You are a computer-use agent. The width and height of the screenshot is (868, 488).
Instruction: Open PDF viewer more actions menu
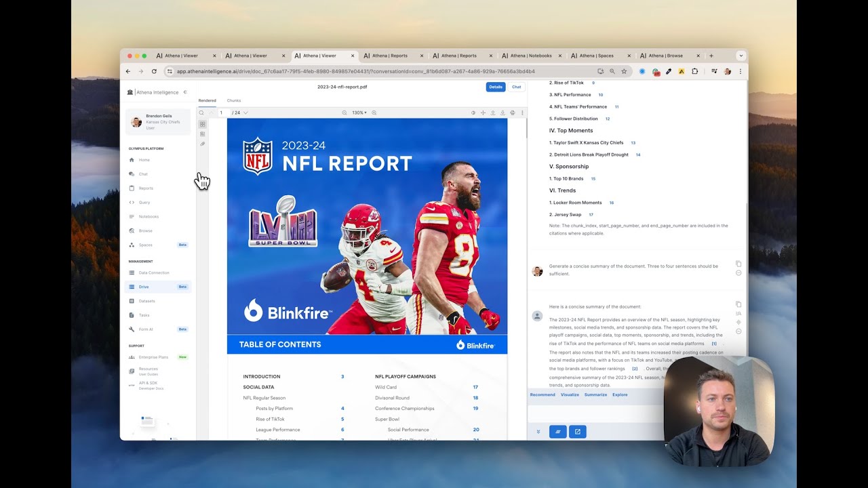(522, 113)
